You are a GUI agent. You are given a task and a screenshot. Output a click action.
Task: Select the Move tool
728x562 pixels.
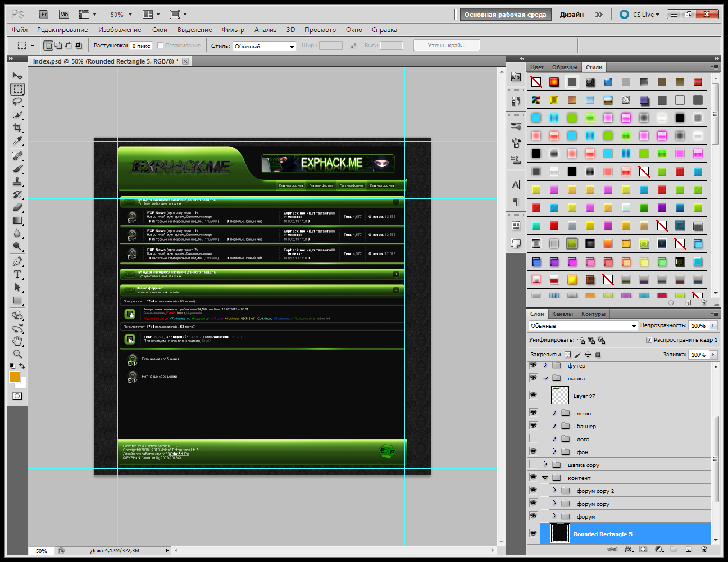pyautogui.click(x=17, y=75)
